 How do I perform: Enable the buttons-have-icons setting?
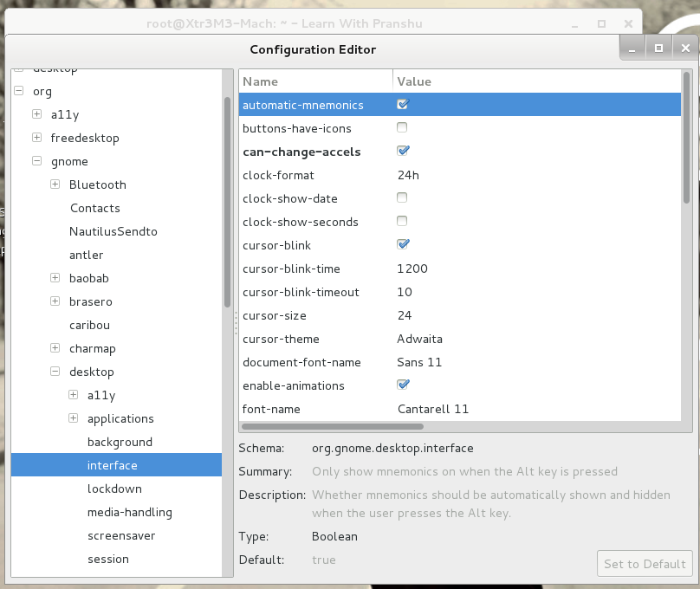click(x=402, y=127)
